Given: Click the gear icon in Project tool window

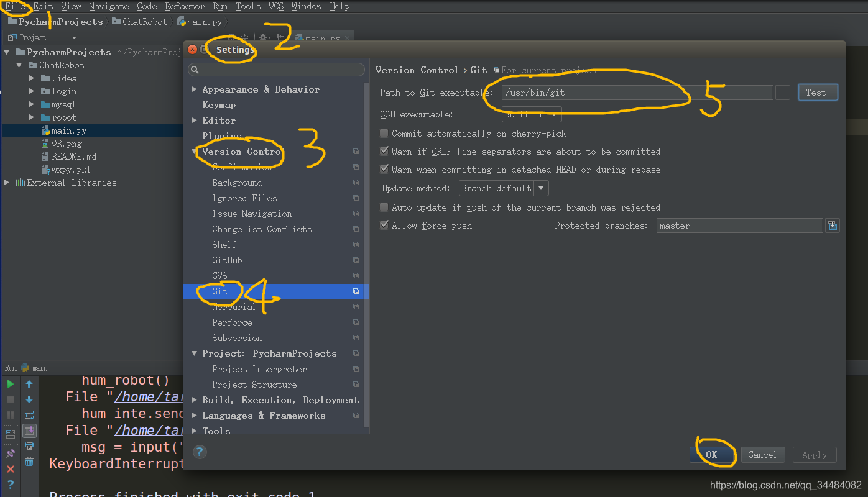Looking at the screenshot, I should click(x=263, y=38).
